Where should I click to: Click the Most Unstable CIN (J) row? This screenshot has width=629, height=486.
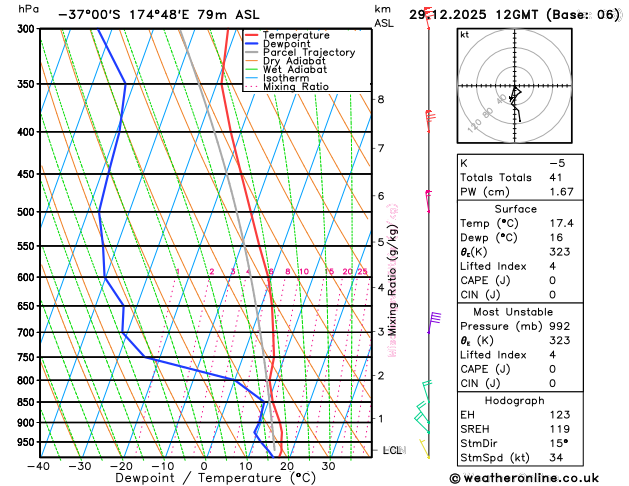(520, 383)
